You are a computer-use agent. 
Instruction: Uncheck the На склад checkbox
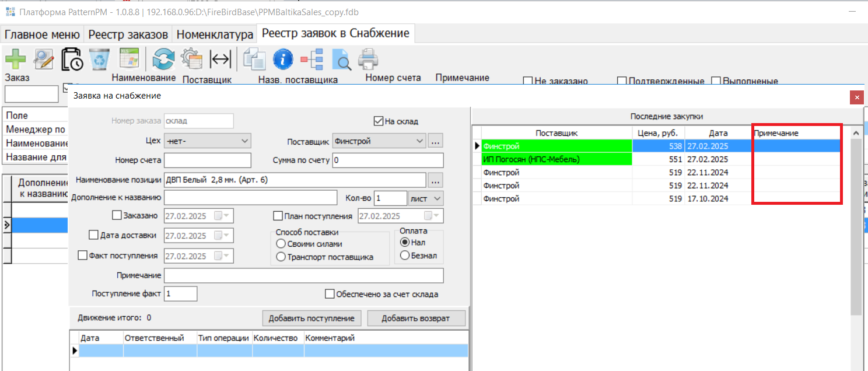[x=379, y=121]
